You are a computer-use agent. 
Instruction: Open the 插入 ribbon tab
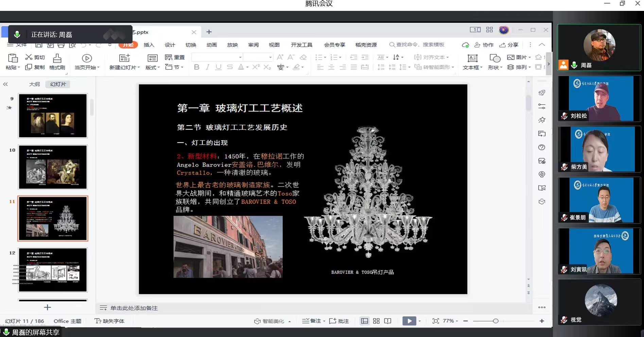[149, 45]
